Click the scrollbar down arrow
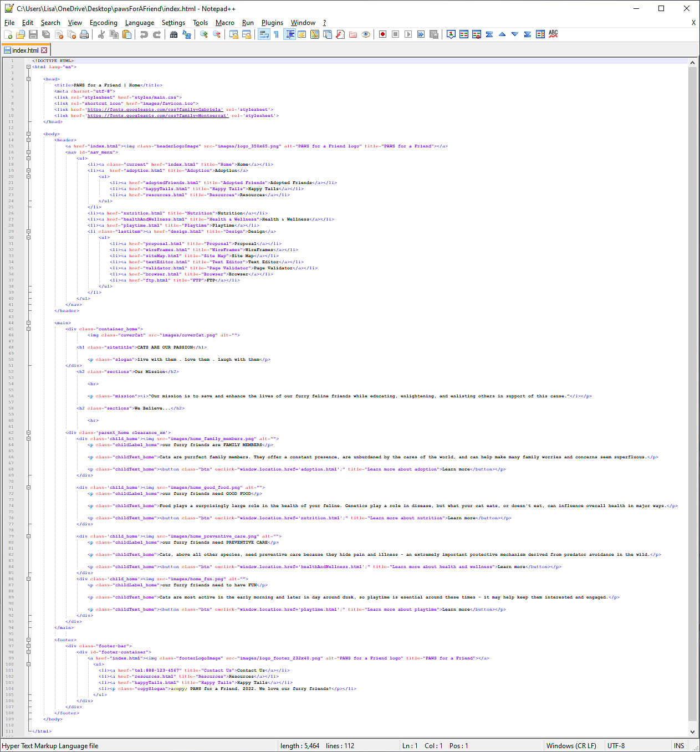This screenshot has width=700, height=752. (693, 731)
